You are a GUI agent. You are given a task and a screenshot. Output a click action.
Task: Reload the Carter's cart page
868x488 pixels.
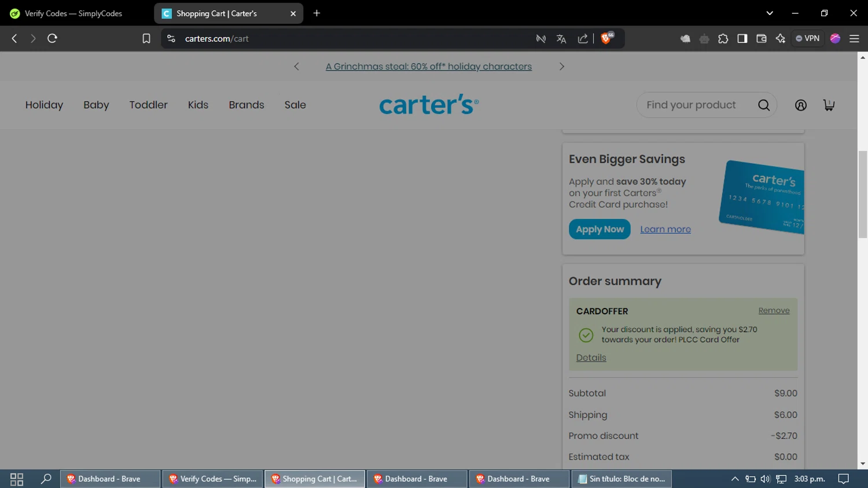(52, 39)
